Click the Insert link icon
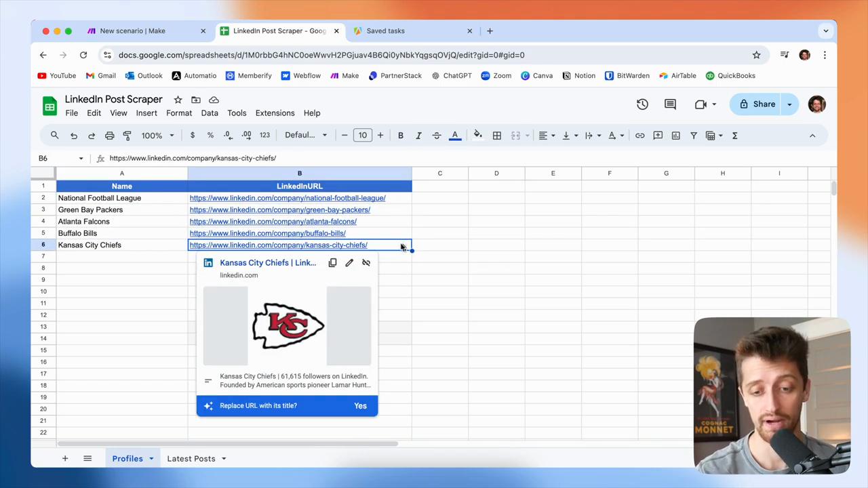The width and height of the screenshot is (868, 488). pyautogui.click(x=639, y=136)
